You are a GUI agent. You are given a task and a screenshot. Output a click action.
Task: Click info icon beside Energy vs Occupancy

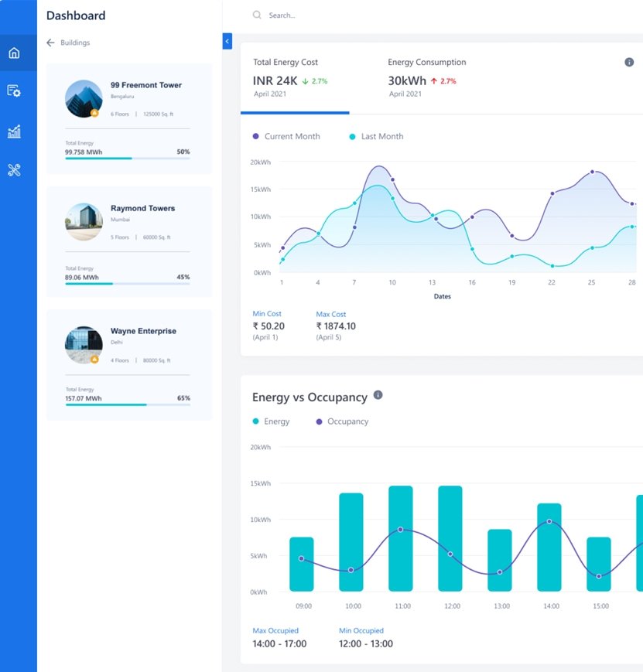(378, 395)
